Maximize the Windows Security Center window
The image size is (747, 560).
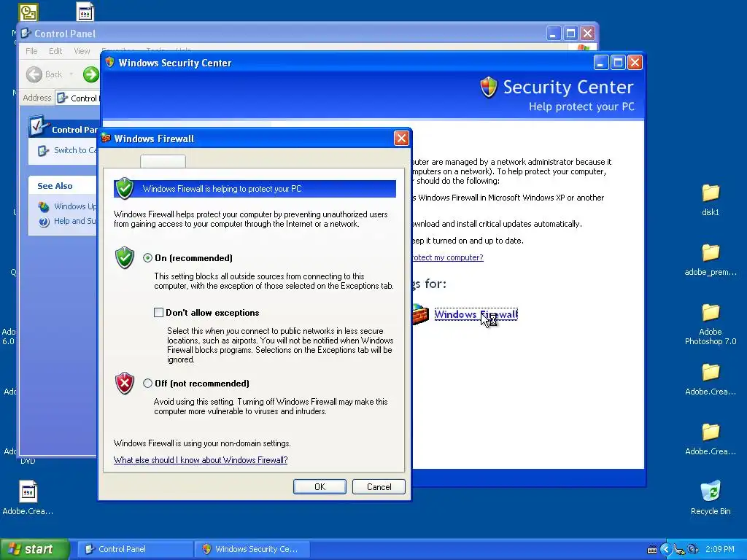(x=618, y=63)
